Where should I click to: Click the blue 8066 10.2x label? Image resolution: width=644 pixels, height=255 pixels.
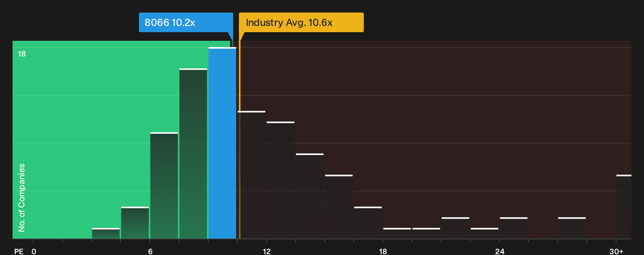click(x=186, y=22)
